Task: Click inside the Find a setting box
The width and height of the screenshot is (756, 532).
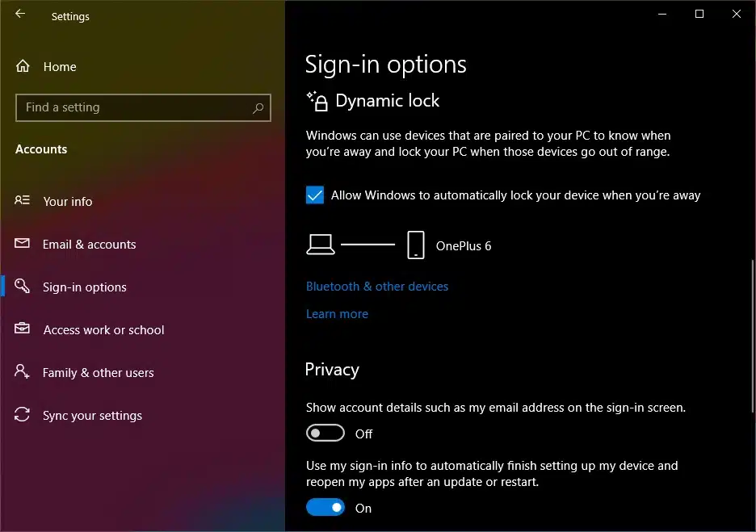Action: pyautogui.click(x=121, y=107)
